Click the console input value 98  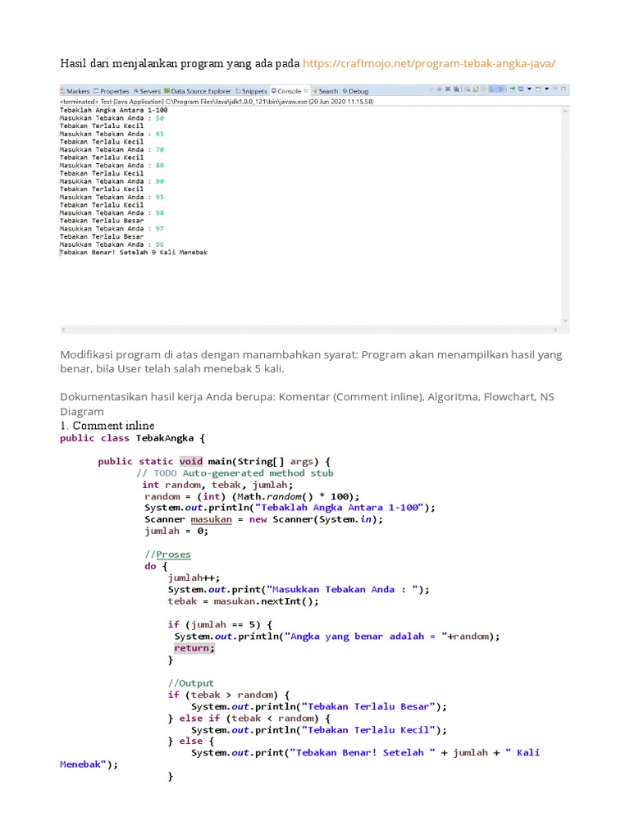[x=160, y=212]
